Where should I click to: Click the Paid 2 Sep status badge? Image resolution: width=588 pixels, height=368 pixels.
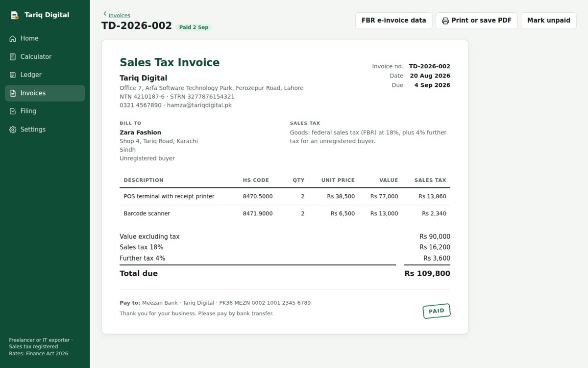click(194, 27)
